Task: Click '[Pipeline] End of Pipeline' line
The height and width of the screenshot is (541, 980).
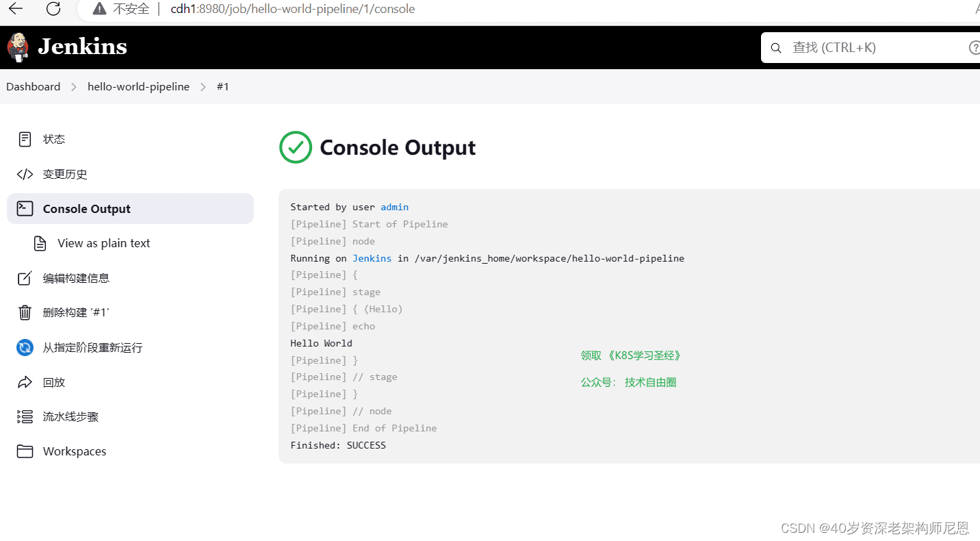Action: pos(363,428)
